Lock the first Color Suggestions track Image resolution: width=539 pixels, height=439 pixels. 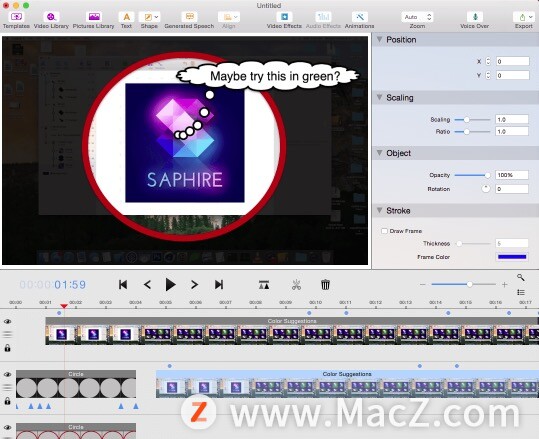[7, 348]
